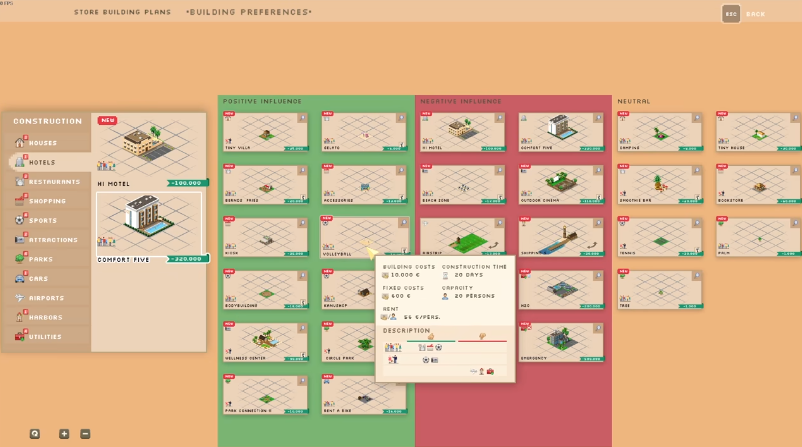The width and height of the screenshot is (802, 447).
Task: Inspect Gelato with magnifier icon
Action: [x=402, y=118]
